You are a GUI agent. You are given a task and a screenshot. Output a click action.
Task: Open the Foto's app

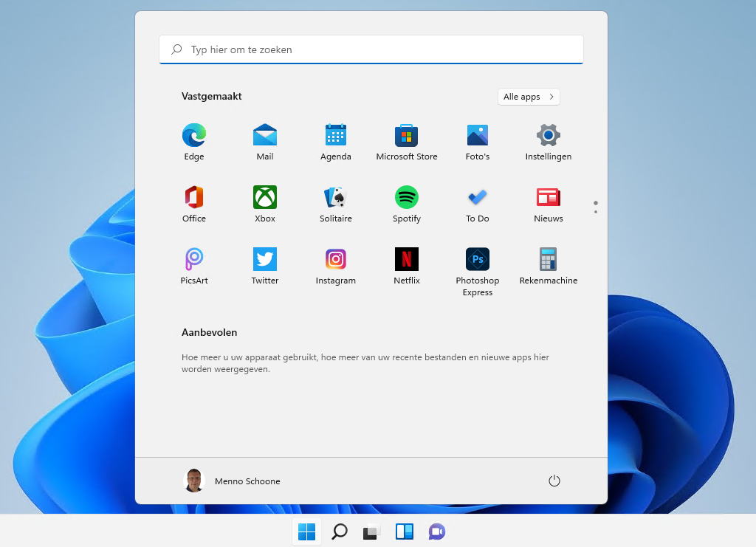pos(478,142)
